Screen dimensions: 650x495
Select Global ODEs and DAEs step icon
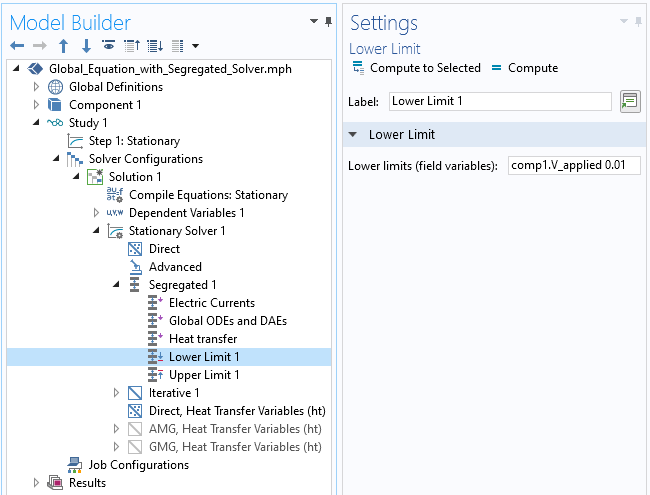click(x=155, y=321)
